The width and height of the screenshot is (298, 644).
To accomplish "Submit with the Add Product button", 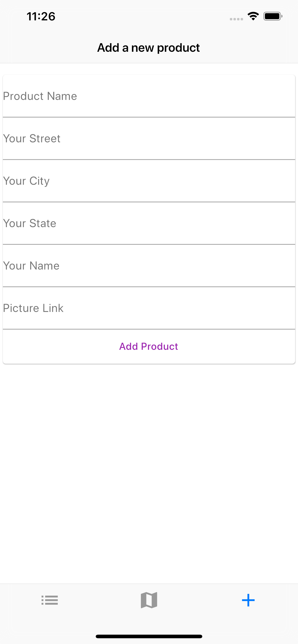I will [x=149, y=346].
